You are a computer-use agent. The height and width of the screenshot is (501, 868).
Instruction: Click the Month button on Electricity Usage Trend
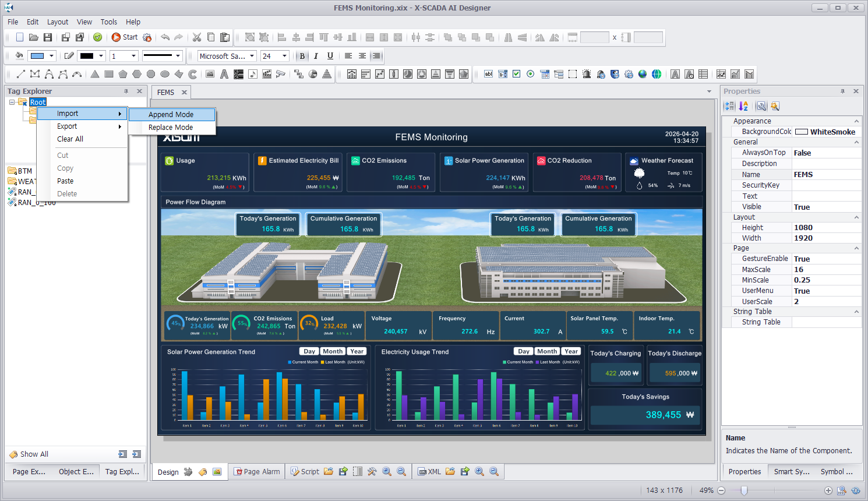[547, 351]
